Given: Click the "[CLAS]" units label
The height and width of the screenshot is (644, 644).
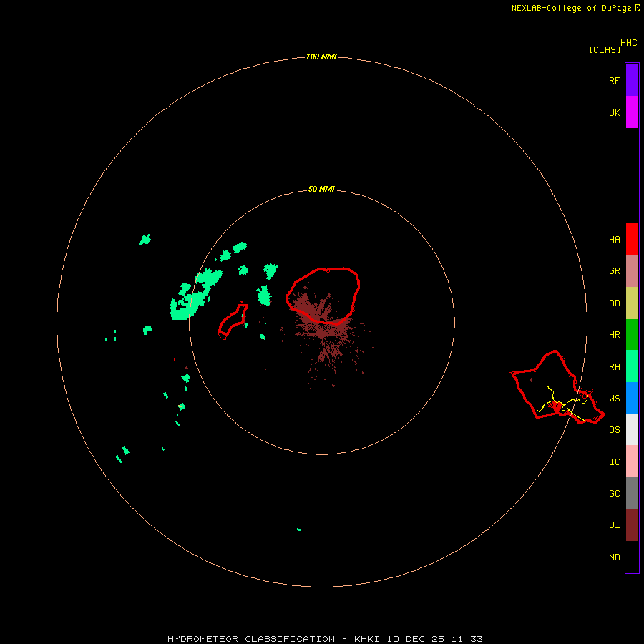Looking at the screenshot, I should tap(605, 49).
